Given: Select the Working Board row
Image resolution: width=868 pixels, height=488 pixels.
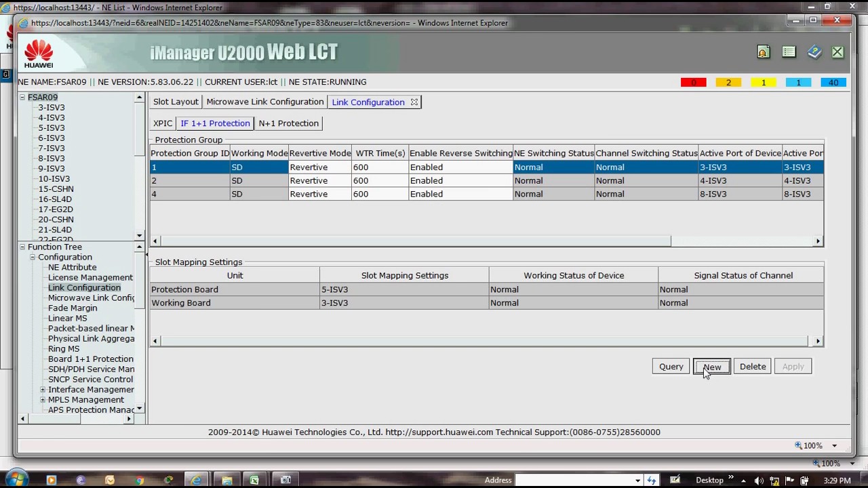Looking at the screenshot, I should (x=486, y=303).
